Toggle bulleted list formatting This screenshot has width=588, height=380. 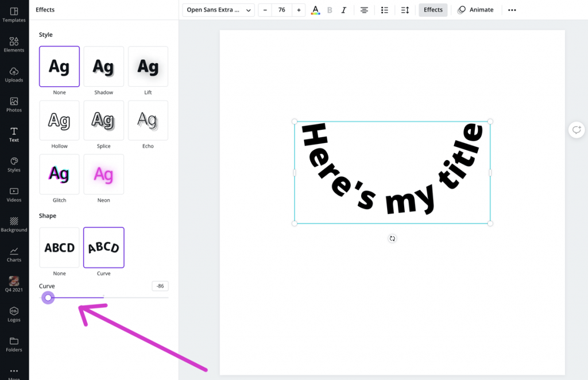(384, 10)
